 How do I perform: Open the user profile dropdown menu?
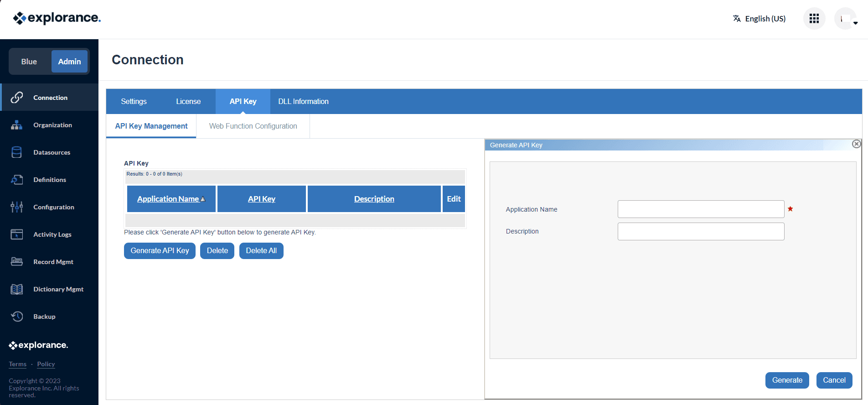coord(847,19)
